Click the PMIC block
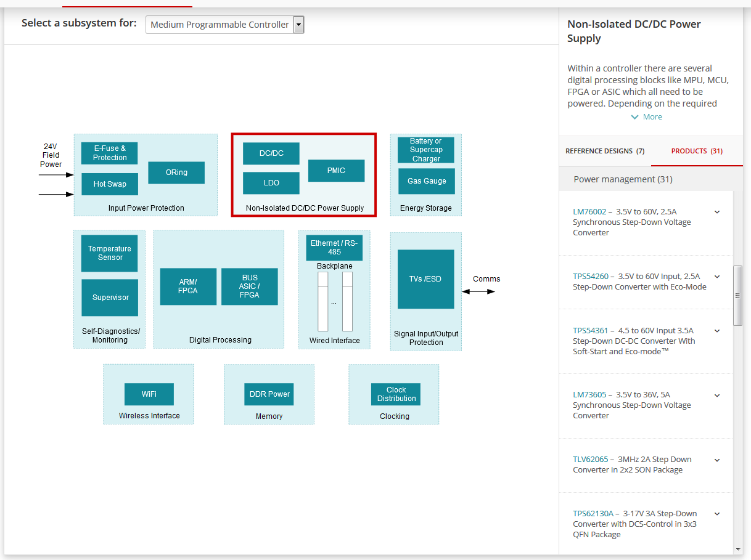Screen dimensions: 751x560 336,171
